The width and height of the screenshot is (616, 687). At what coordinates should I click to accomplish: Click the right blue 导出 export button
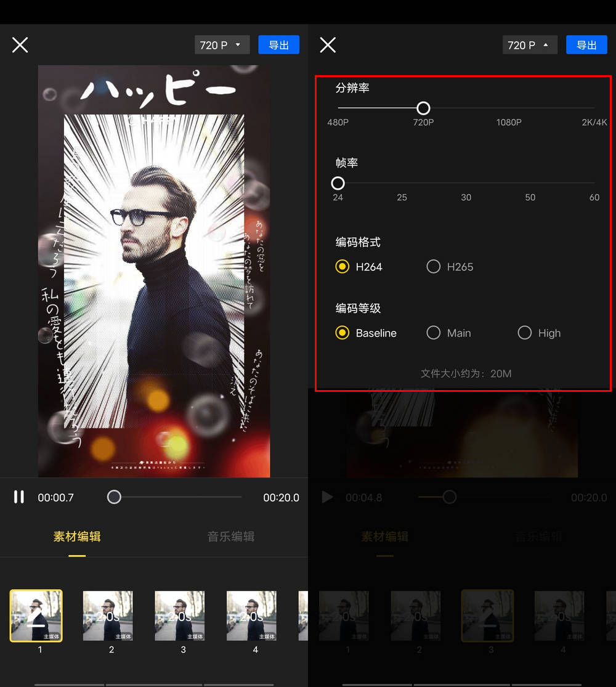586,45
